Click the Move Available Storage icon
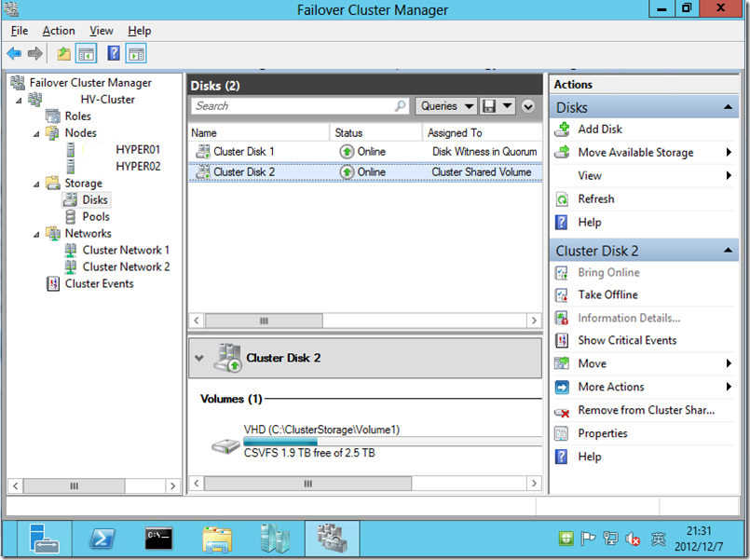Viewport: 750px width, 560px height. (562, 152)
